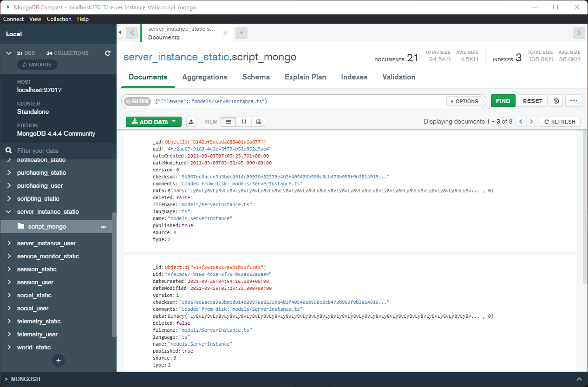Viewport: 588px width, 387px height.
Task: Open a new tab with plus
Action: 242,33
